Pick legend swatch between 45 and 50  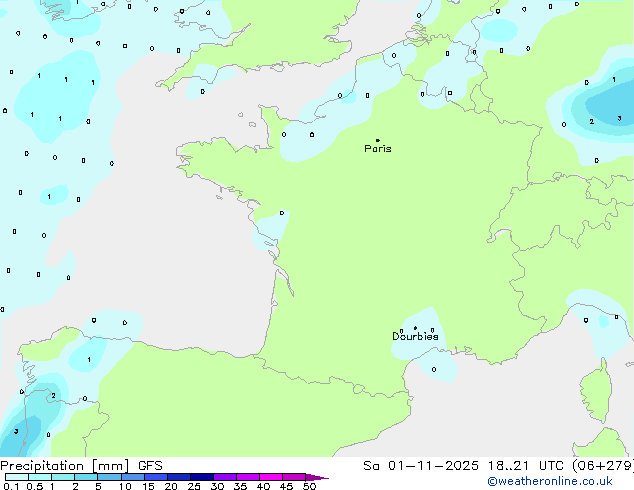point(294,477)
